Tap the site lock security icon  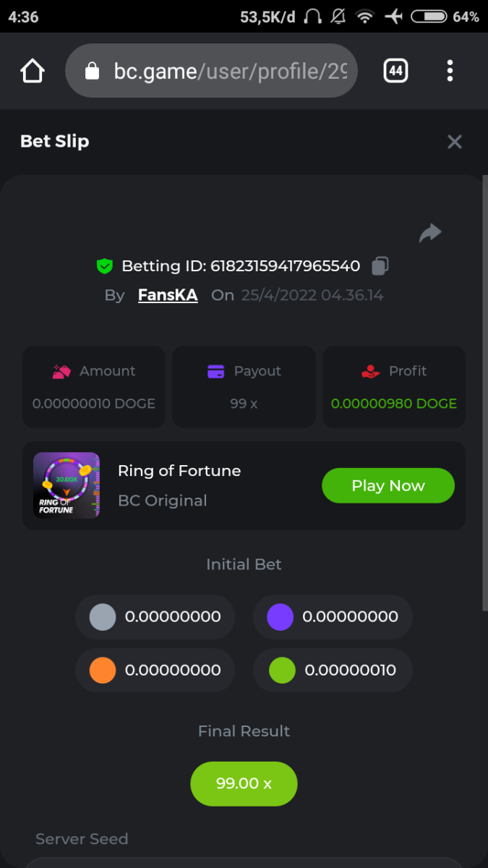pyautogui.click(x=92, y=71)
